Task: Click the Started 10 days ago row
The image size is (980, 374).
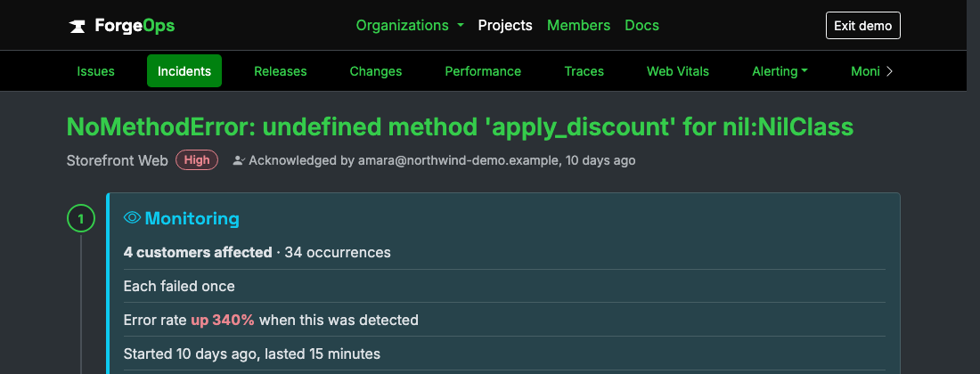Action: pos(504,354)
